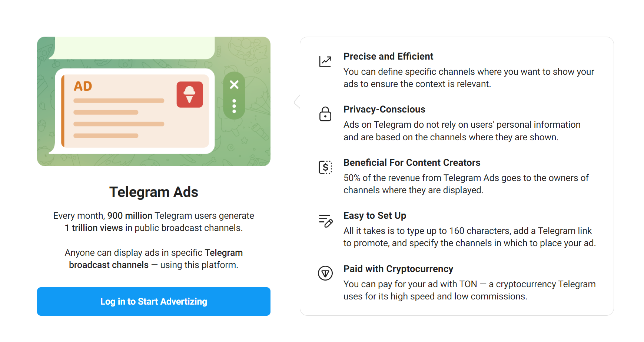644x342 pixels.
Task: Click the orange AD label in the illustration
Action: point(83,85)
